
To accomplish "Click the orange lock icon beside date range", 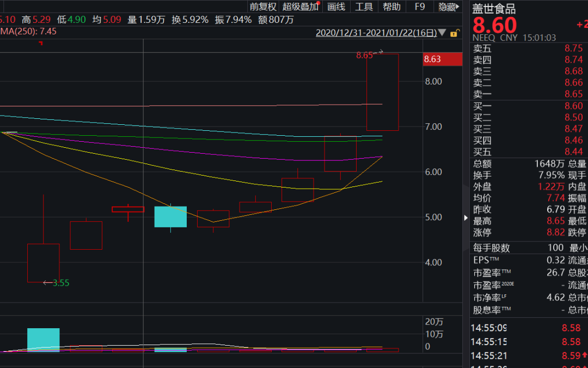I will pos(453,33).
